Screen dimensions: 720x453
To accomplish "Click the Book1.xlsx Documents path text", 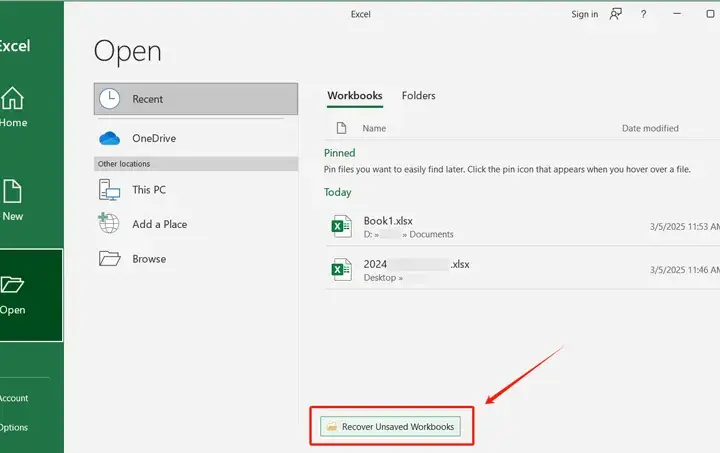I will click(x=408, y=235).
